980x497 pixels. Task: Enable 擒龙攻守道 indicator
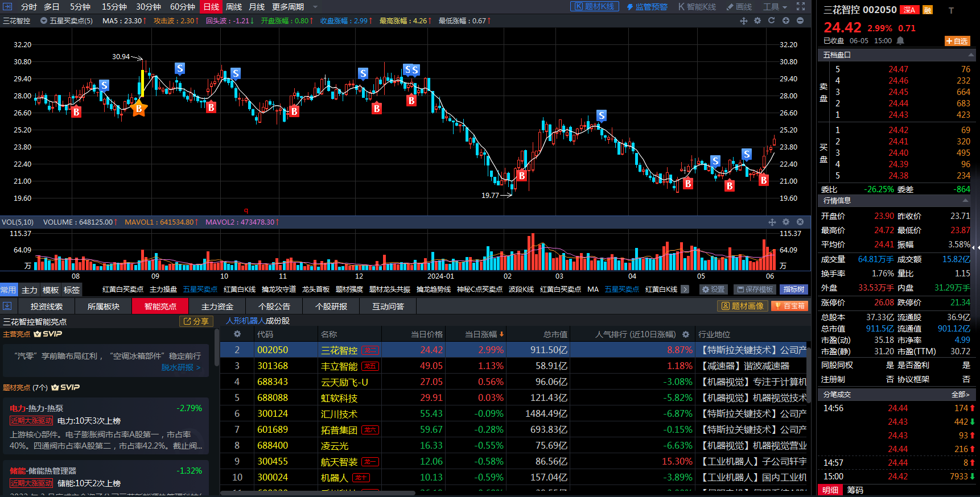click(x=279, y=289)
